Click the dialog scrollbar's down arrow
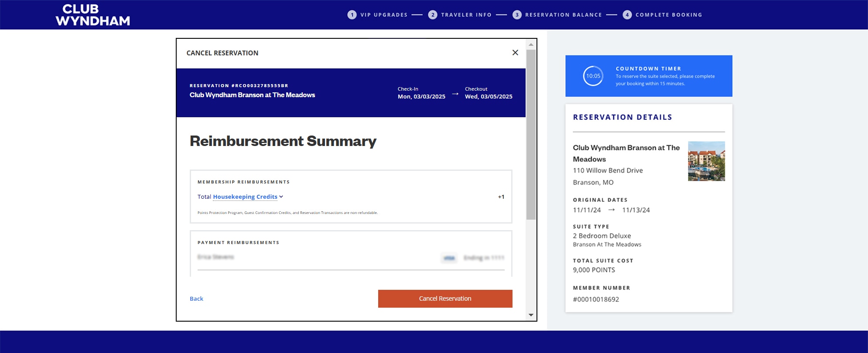The height and width of the screenshot is (353, 868). coord(531,315)
